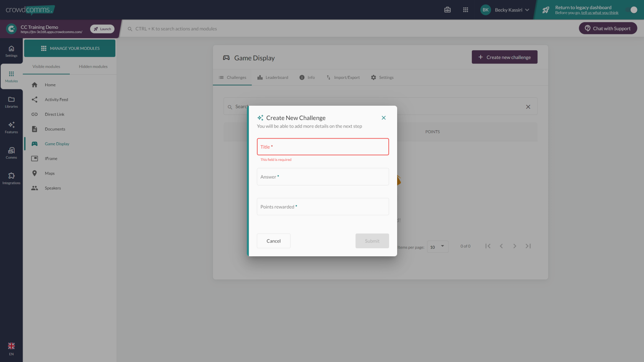
Task: Open Libraries in the left sidebar
Action: (11, 102)
